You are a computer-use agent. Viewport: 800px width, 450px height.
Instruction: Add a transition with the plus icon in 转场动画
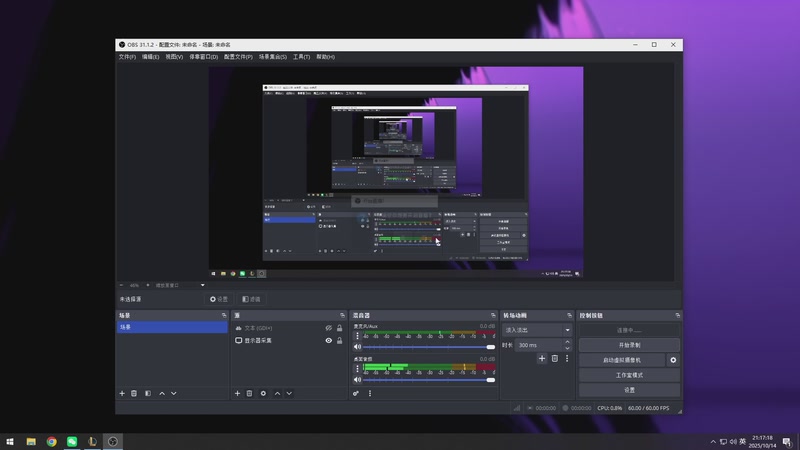(542, 359)
